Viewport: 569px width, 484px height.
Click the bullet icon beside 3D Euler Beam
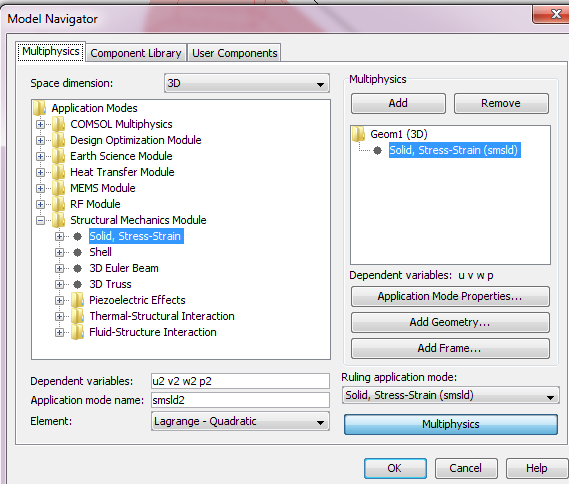77,268
